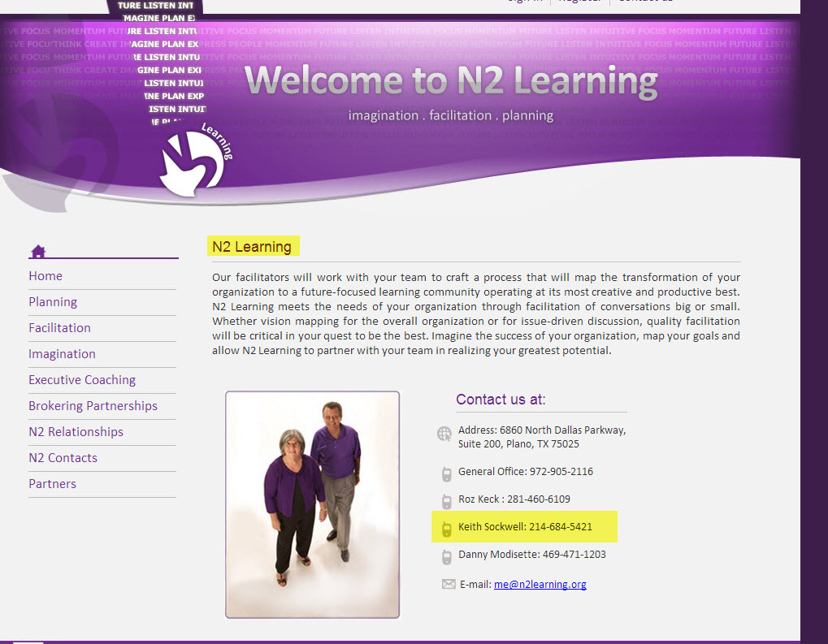Go to the N2 Contacts page

63,458
